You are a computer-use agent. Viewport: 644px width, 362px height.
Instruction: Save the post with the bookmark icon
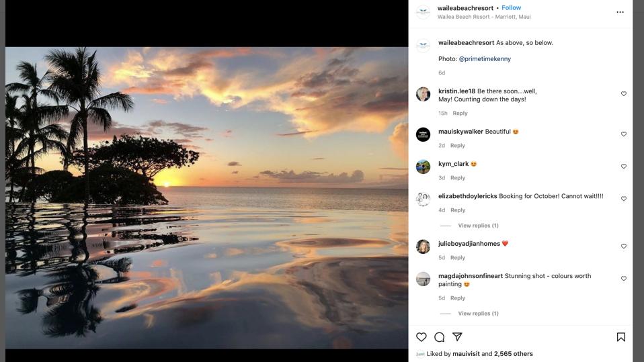pos(620,337)
